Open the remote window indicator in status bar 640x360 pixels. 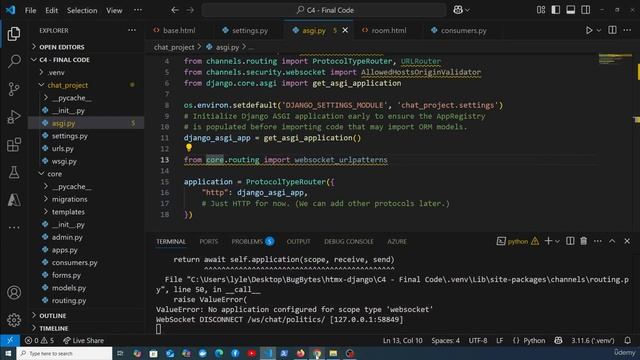click(10, 340)
